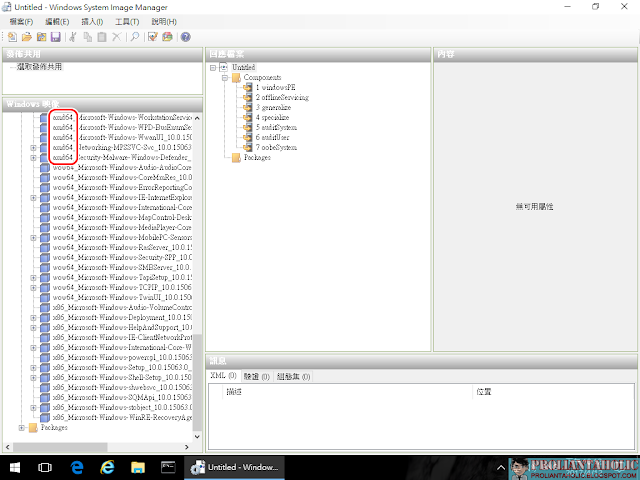Launch Microsoft Edge from the taskbar

77,468
